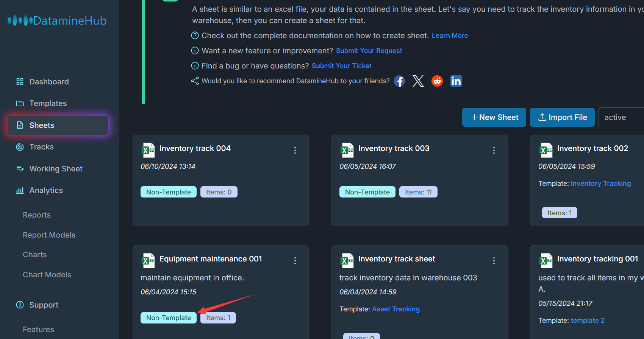Click Items: 11 badge on Inventory track 003

(418, 192)
